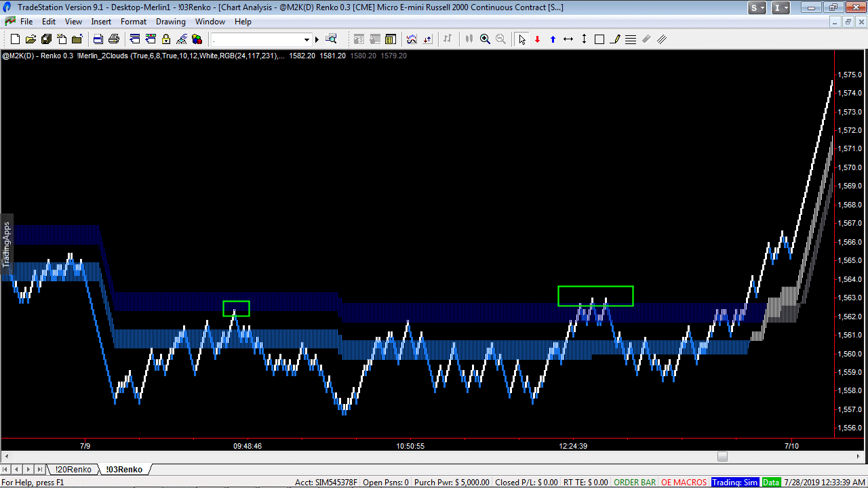Click the Trading: Sim status indicator
Image resolution: width=868 pixels, height=488 pixels.
coord(735,483)
